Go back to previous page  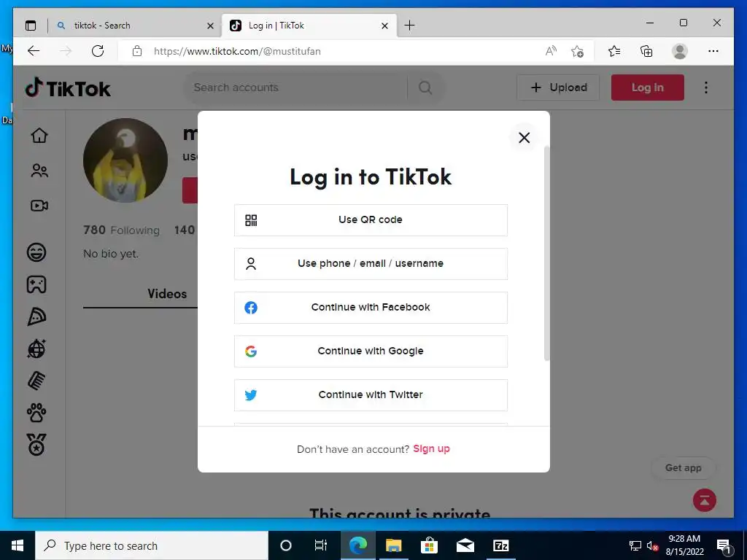click(x=34, y=52)
